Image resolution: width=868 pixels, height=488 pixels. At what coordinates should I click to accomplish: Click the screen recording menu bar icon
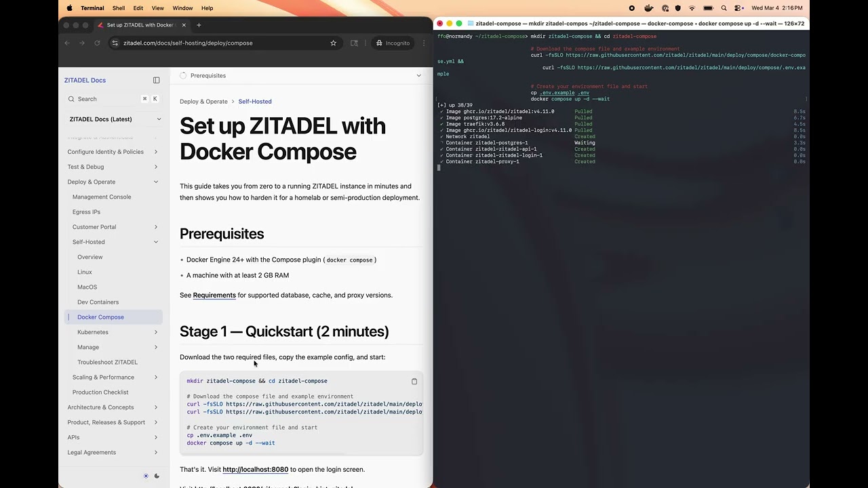tap(632, 8)
